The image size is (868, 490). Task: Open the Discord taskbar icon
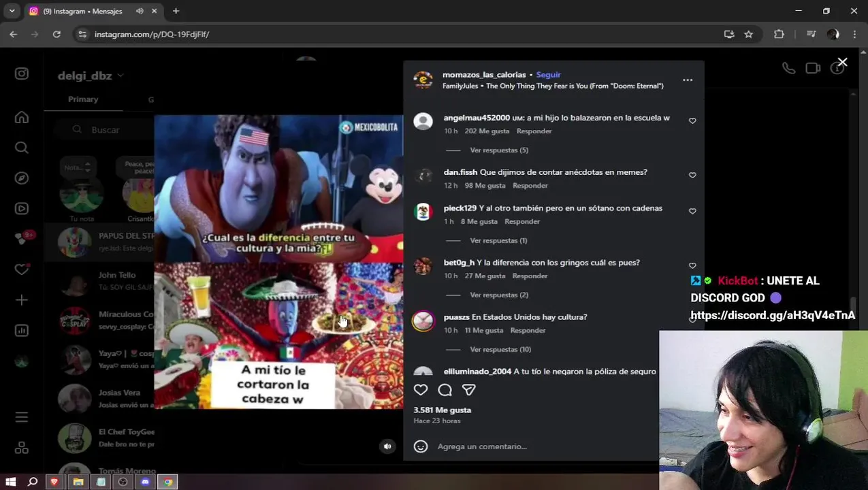pyautogui.click(x=145, y=482)
